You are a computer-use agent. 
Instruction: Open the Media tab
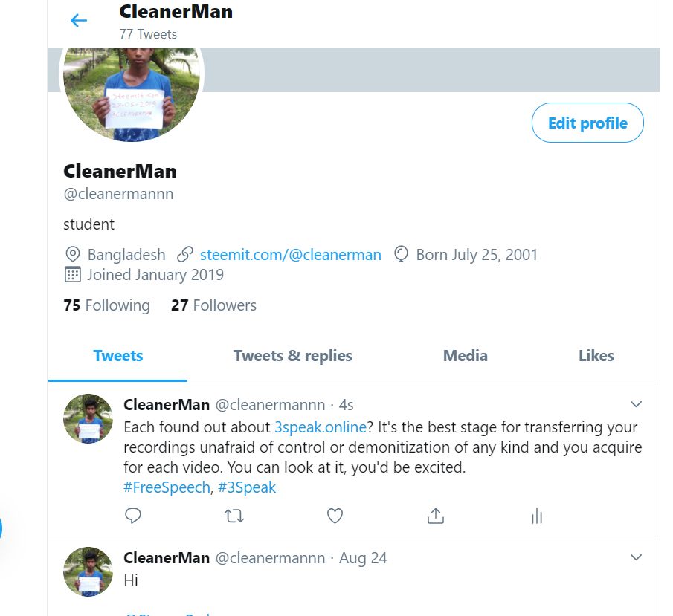[x=466, y=356]
